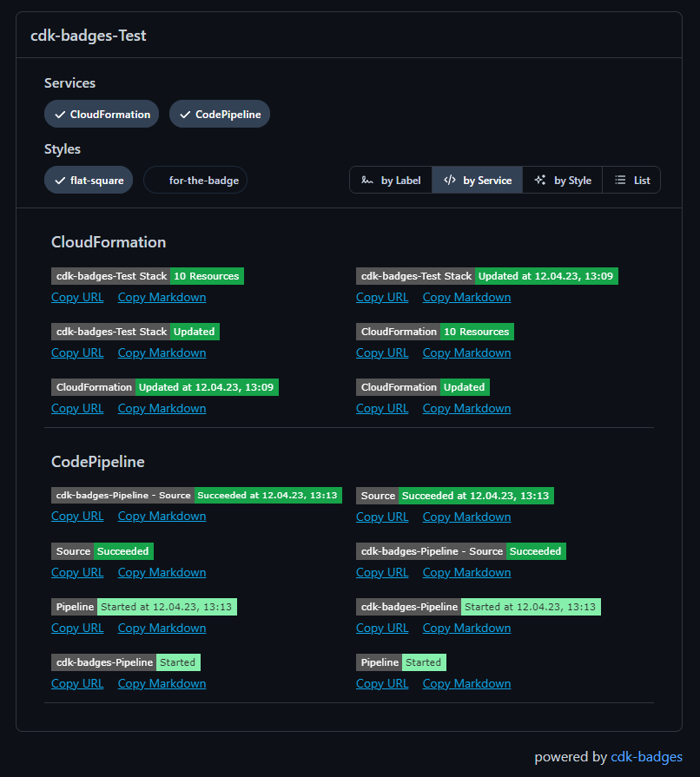
Task: Click the CloudFormation Updated at 12.04.23 badge
Action: 165,387
